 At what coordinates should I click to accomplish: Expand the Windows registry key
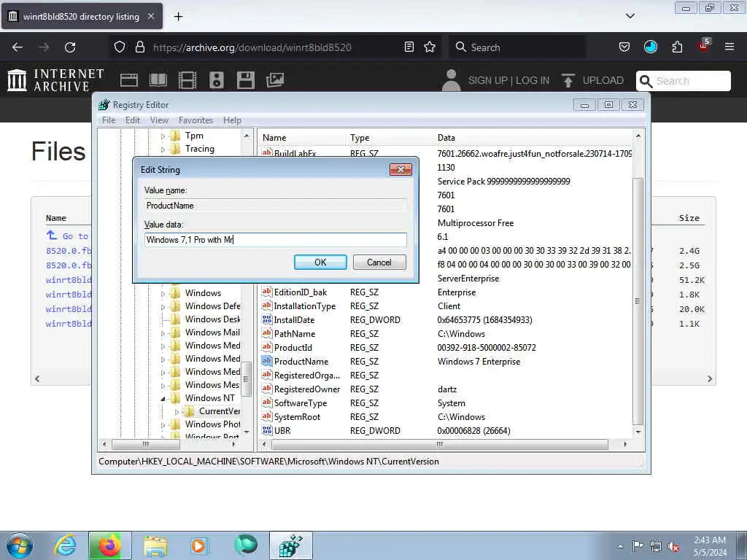click(x=163, y=294)
